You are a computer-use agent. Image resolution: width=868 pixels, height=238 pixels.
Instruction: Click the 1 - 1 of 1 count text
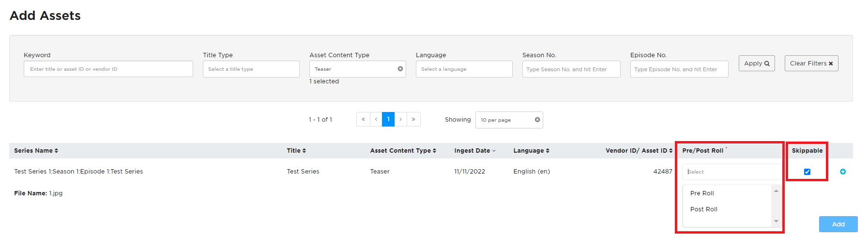[x=320, y=119]
